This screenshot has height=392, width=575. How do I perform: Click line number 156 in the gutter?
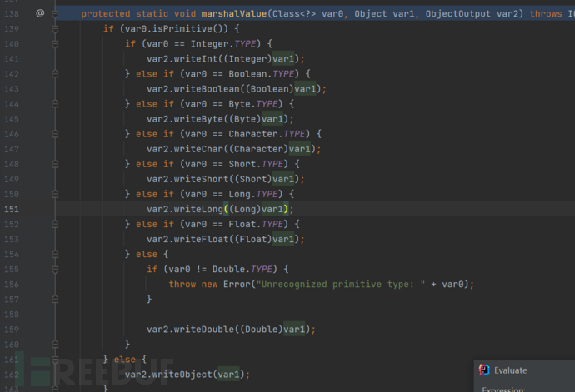tap(12, 285)
